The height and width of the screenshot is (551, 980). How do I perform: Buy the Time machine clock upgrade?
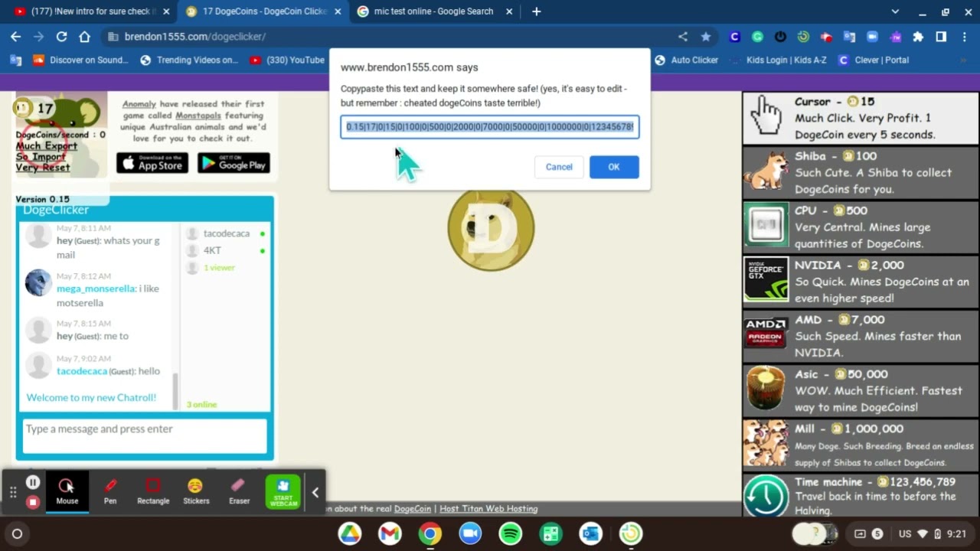[x=766, y=495]
